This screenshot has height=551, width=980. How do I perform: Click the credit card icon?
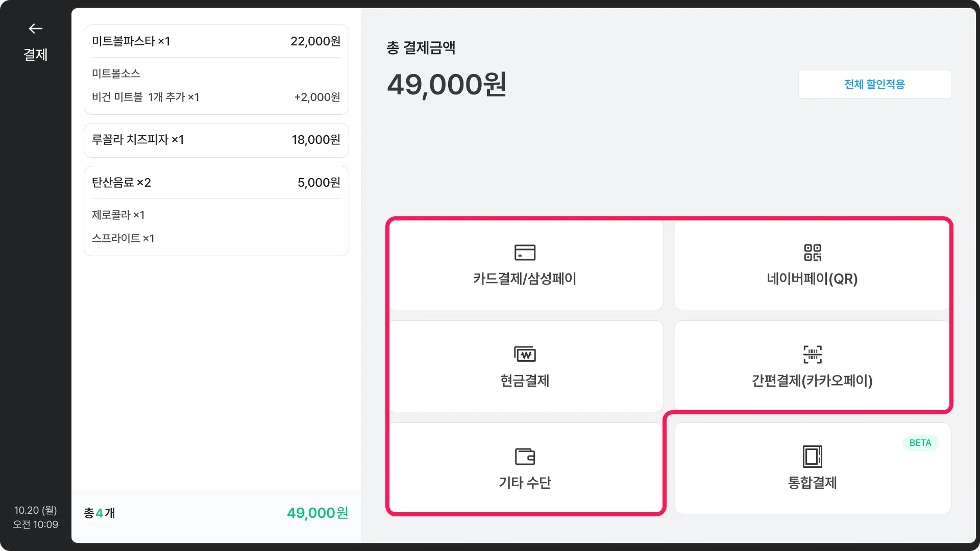525,253
